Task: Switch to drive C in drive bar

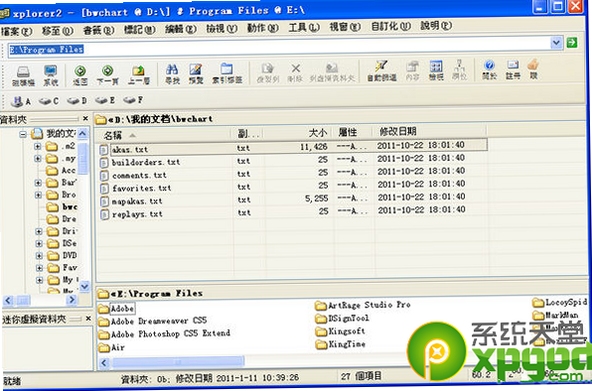Action: pyautogui.click(x=48, y=101)
